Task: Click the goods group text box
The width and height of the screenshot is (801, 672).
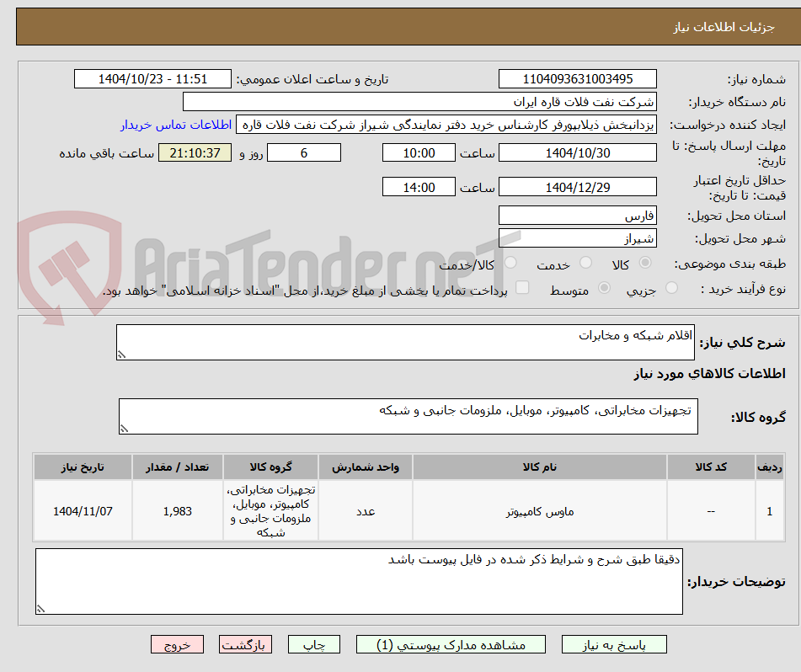Action: (409, 417)
